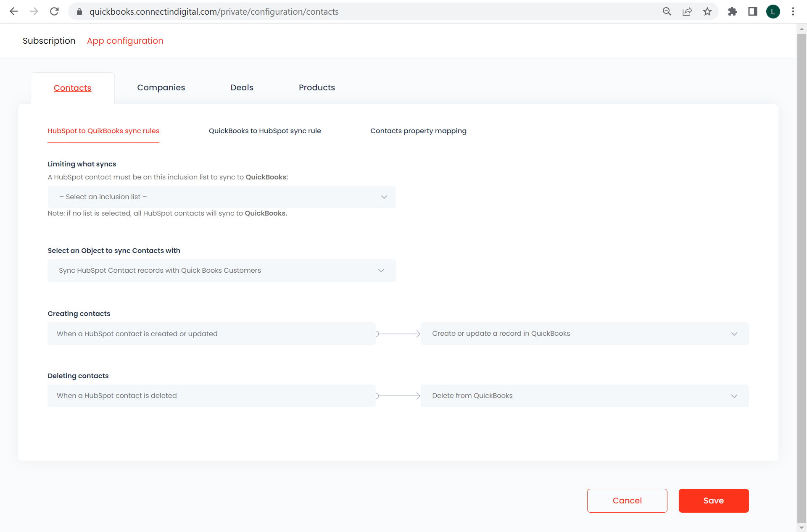
Task: Click the When a HubSpot contact is created field
Action: coord(211,334)
